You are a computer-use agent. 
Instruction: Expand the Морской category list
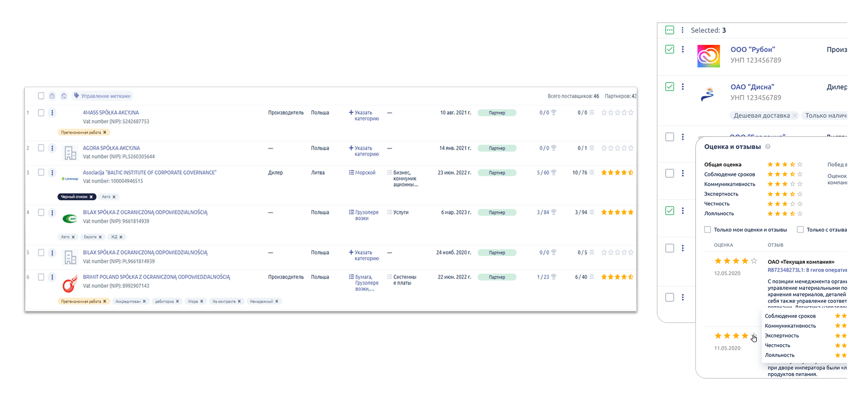click(x=362, y=173)
